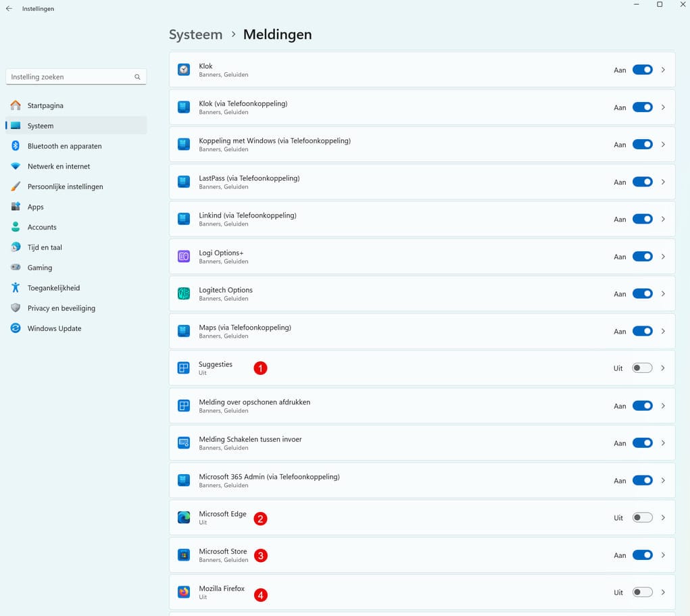Open Maps (via Telefoonkoppeling) chevron
Image resolution: width=690 pixels, height=616 pixels.
click(663, 331)
